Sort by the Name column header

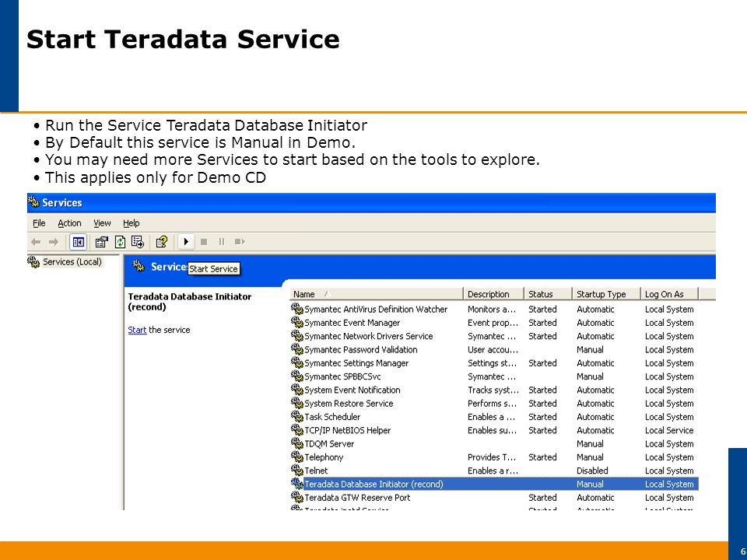tap(376, 294)
